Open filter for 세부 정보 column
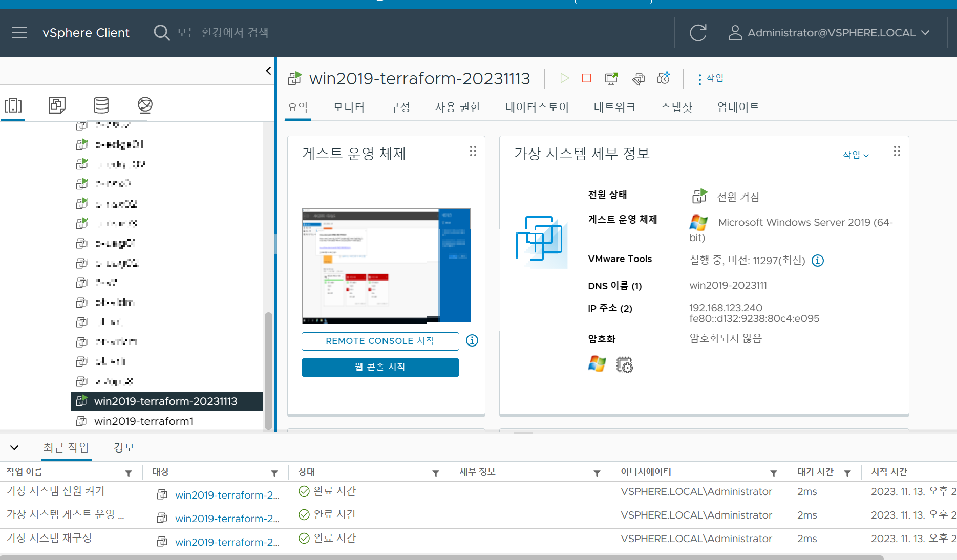957x560 pixels. pos(597,473)
